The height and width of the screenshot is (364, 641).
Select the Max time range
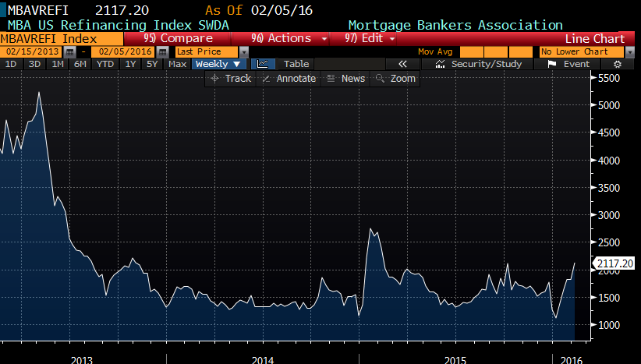tap(177, 64)
